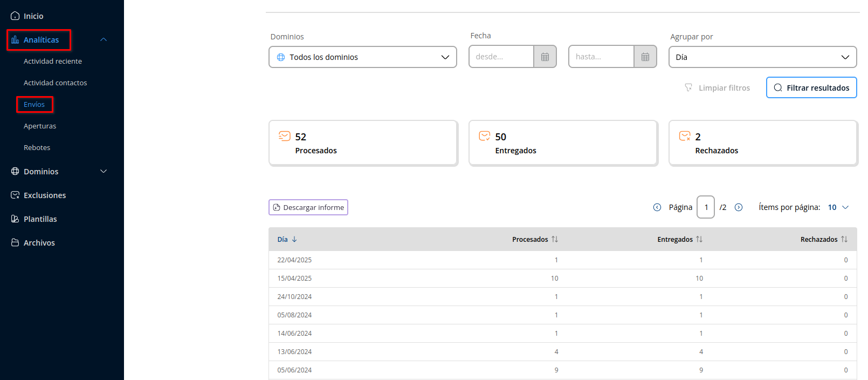This screenshot has width=868, height=380.
Task: Click Filtrar resultados button
Action: click(811, 88)
